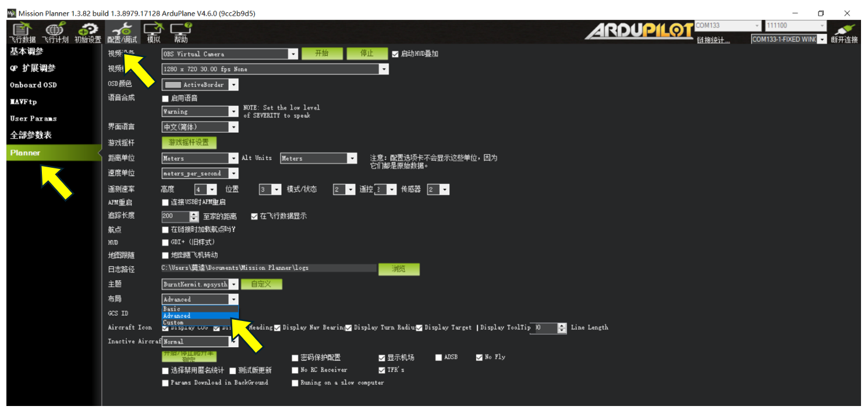Click the ArduPilot logo
The height and width of the screenshot is (413, 868).
[x=639, y=31]
